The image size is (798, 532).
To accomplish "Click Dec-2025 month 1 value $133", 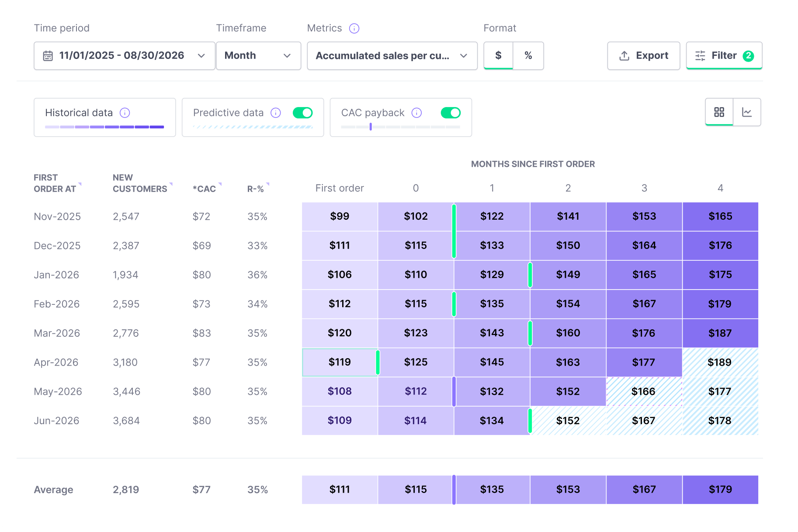I will [x=492, y=245].
